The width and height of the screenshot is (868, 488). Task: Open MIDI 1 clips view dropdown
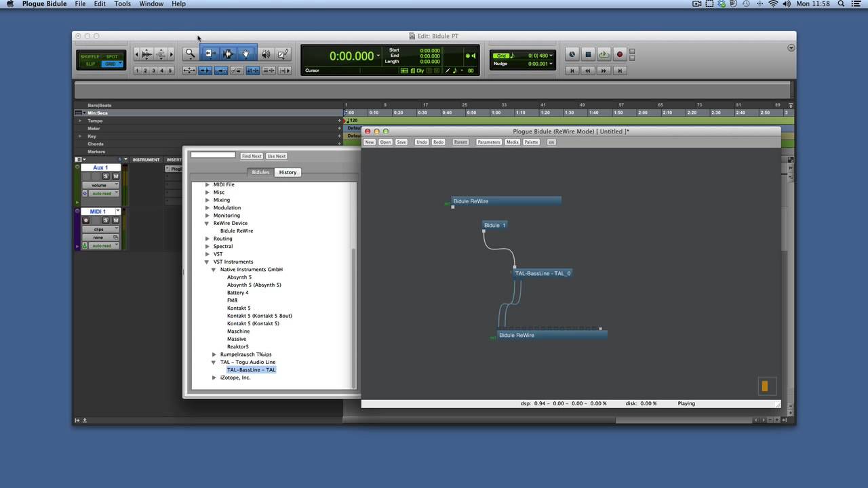coord(100,229)
